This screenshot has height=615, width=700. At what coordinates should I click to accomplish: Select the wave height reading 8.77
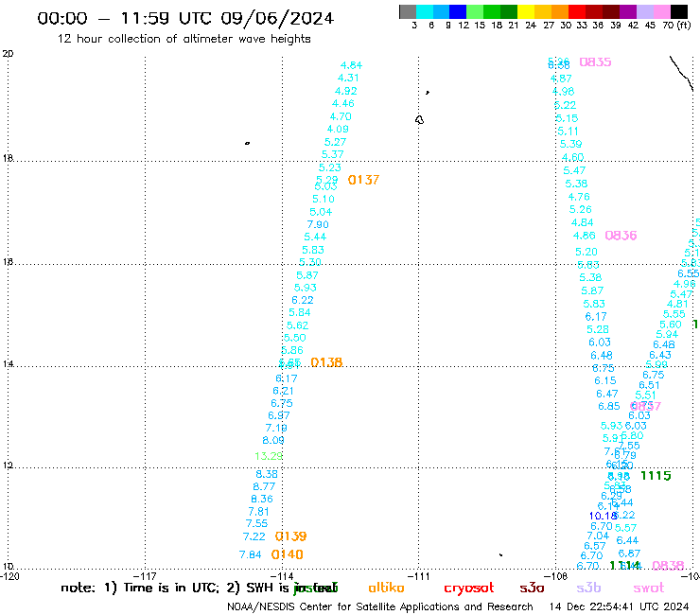[264, 486]
